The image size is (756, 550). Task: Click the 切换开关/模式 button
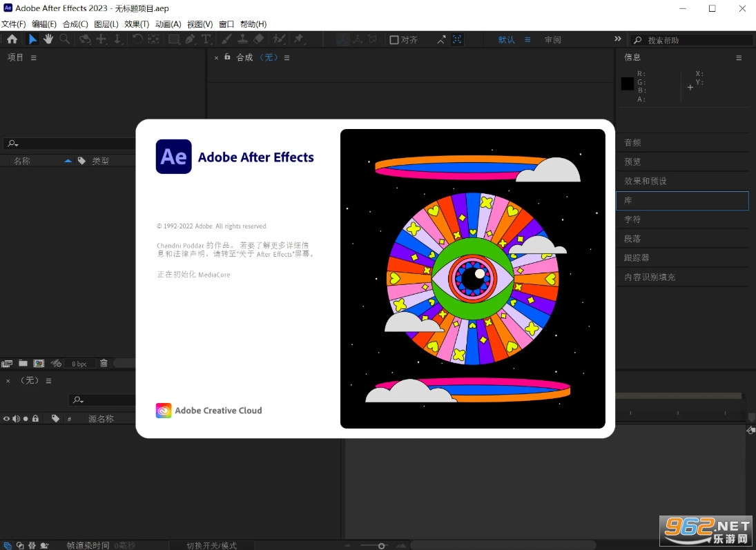click(212, 545)
